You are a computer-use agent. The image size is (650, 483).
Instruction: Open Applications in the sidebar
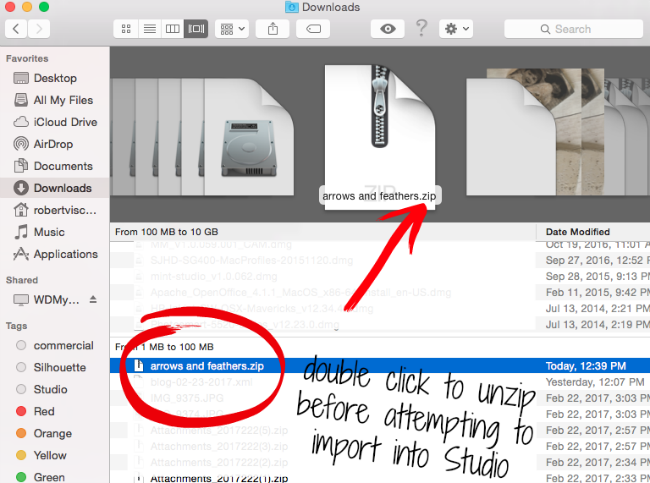(55, 254)
